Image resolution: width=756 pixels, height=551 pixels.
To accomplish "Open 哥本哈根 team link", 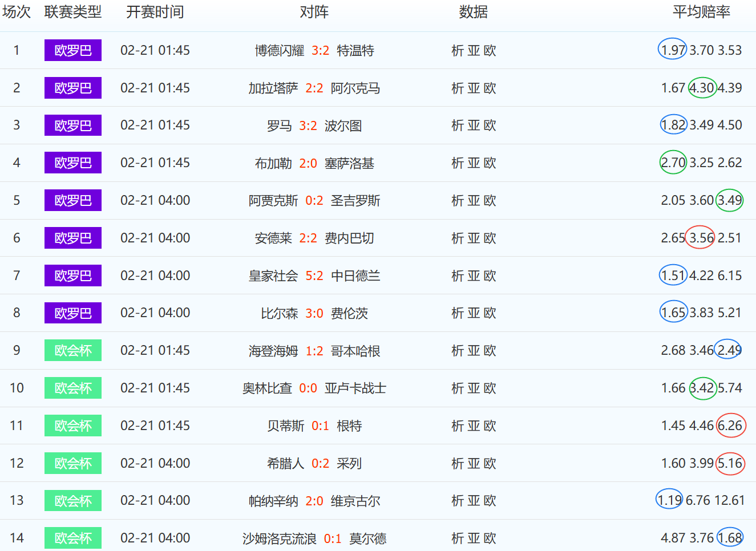I will pos(355,351).
